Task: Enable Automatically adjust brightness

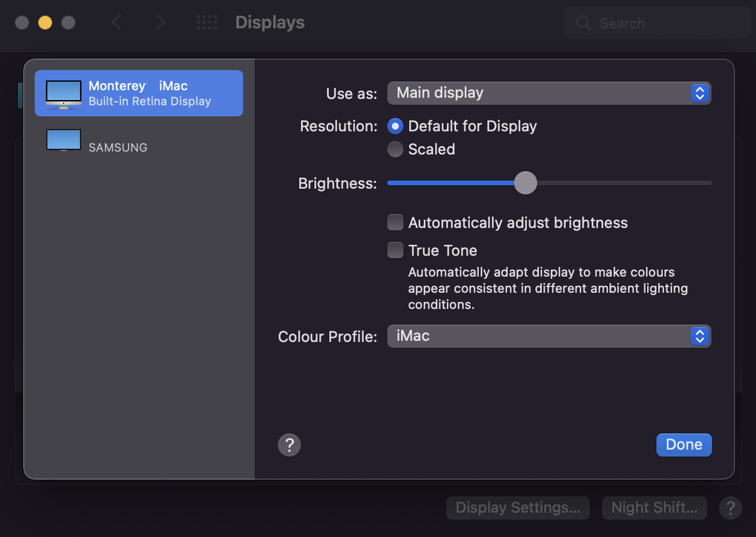Action: click(395, 222)
